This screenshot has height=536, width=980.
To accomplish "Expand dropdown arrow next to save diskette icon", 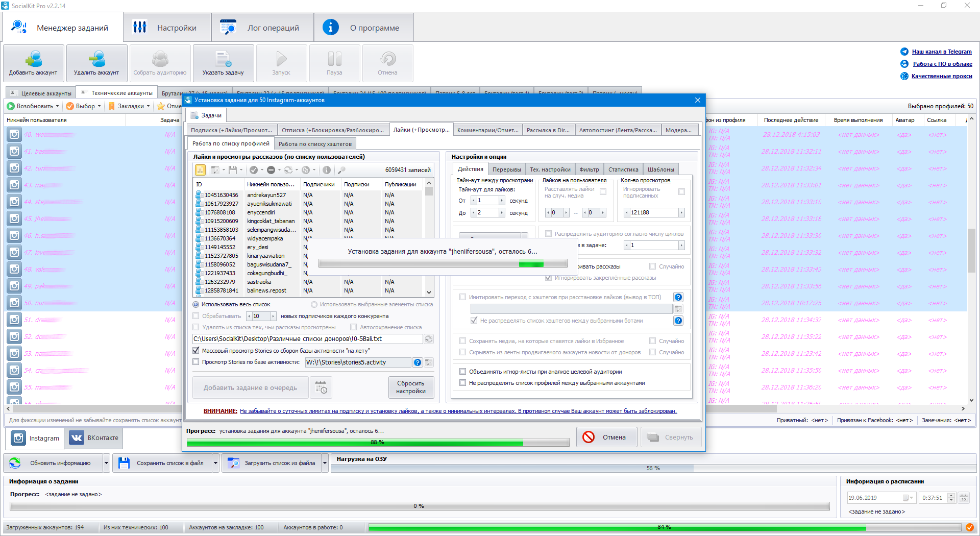I will click(241, 170).
